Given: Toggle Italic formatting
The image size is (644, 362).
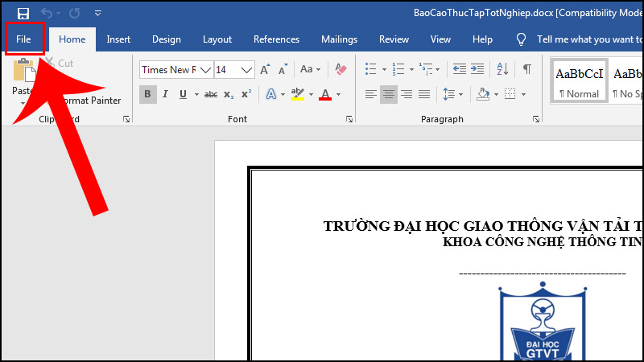Looking at the screenshot, I should point(166,95).
